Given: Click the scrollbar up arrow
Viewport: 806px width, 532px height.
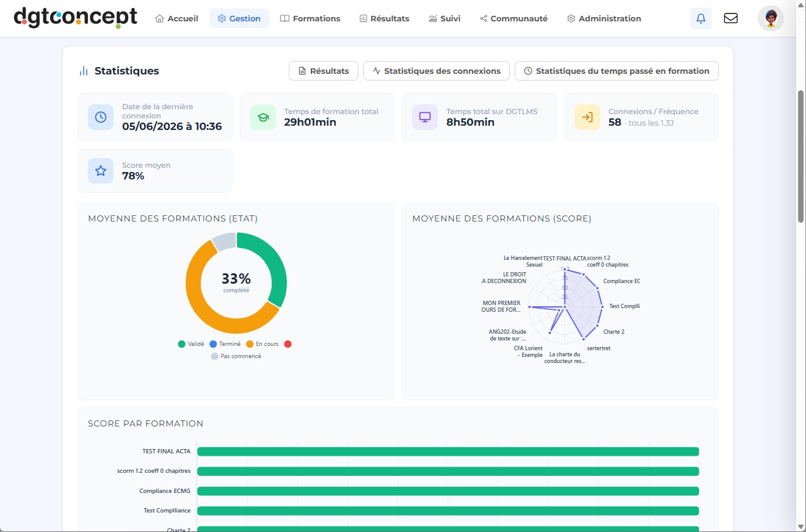Looking at the screenshot, I should pos(801,5).
